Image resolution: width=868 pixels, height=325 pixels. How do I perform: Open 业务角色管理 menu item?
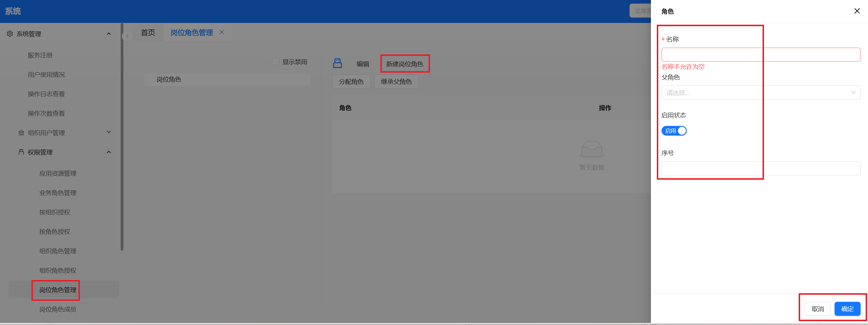[58, 193]
